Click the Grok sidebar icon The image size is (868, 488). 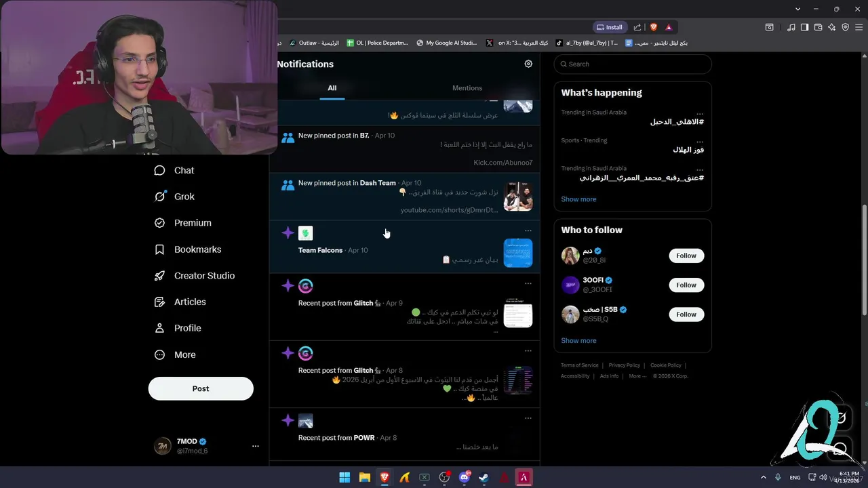click(x=159, y=197)
